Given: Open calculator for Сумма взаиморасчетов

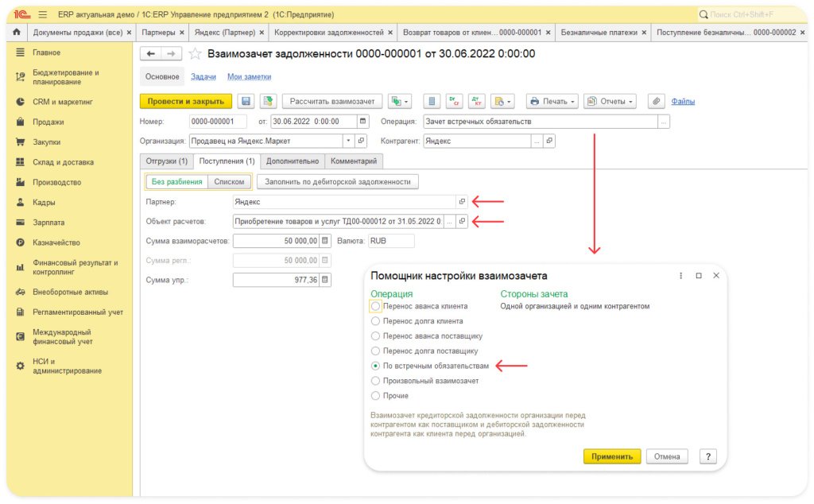Looking at the screenshot, I should (x=324, y=241).
